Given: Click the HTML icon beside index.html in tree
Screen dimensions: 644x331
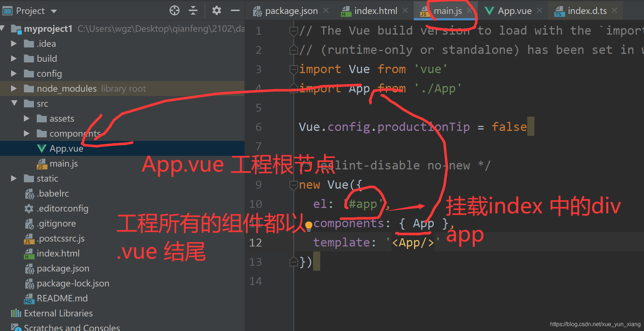Looking at the screenshot, I should pyautogui.click(x=29, y=253).
